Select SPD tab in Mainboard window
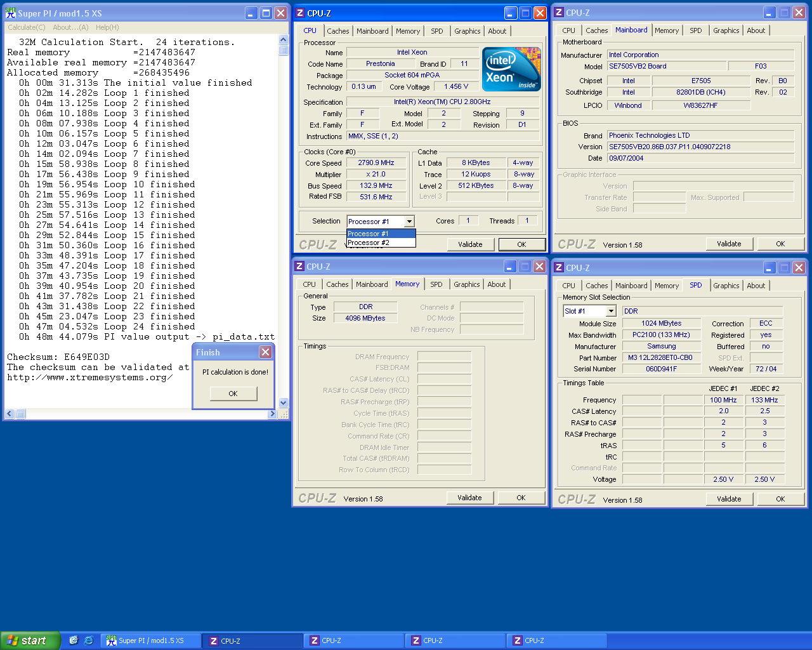The width and height of the screenshot is (812, 650). (x=696, y=30)
